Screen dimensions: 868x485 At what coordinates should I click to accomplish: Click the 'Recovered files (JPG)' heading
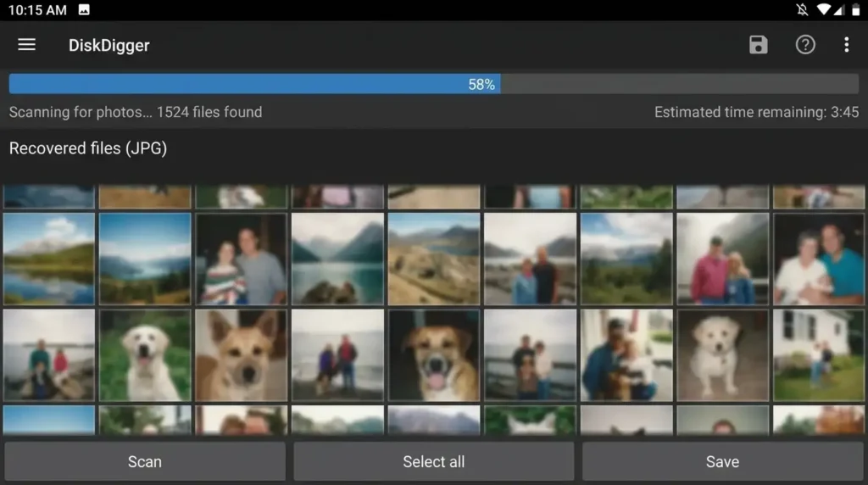[x=88, y=148]
